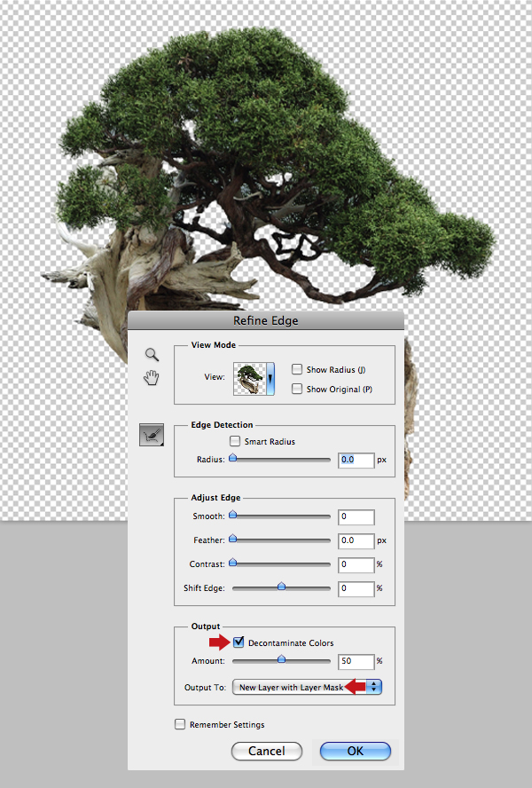Click the Smooth slider handle
This screenshot has height=788, width=532.
(x=232, y=515)
